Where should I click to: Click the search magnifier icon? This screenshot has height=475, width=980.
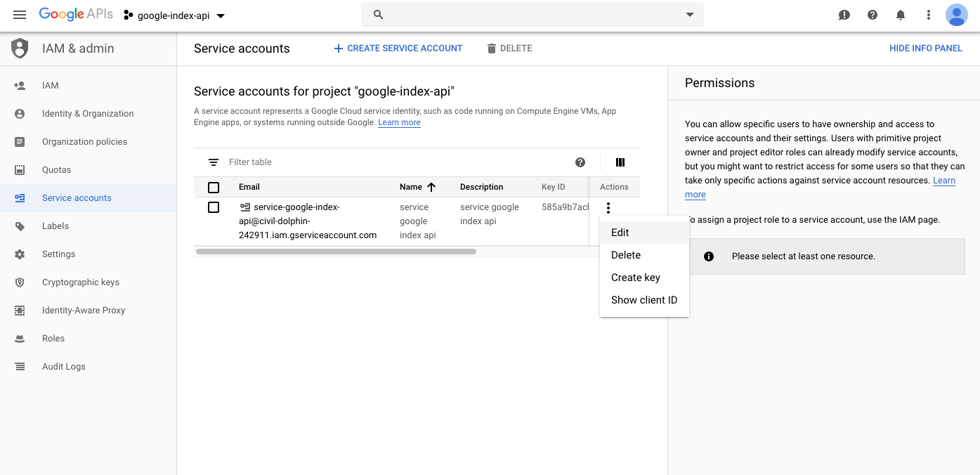tap(379, 15)
